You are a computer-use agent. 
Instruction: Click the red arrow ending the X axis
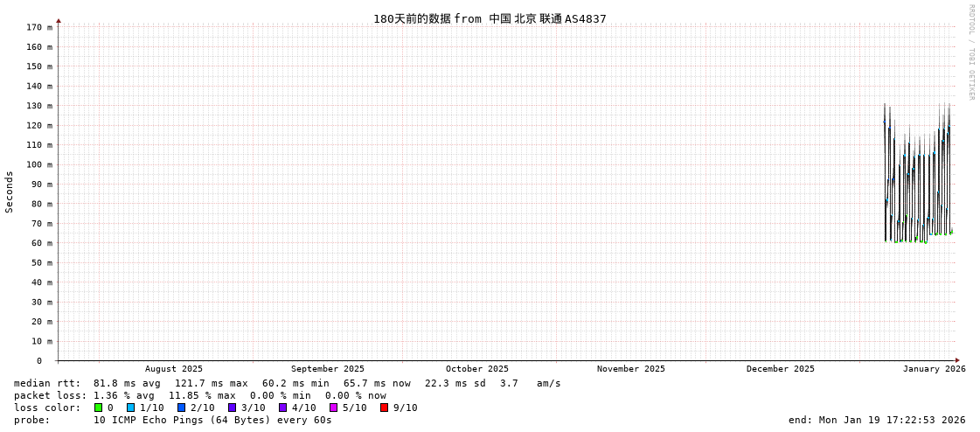[x=957, y=361]
